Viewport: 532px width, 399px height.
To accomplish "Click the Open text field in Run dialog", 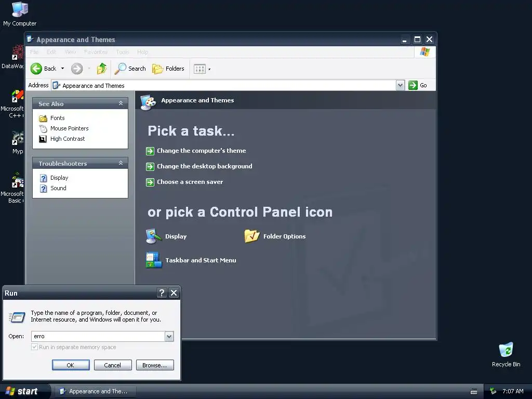I will tap(98, 336).
